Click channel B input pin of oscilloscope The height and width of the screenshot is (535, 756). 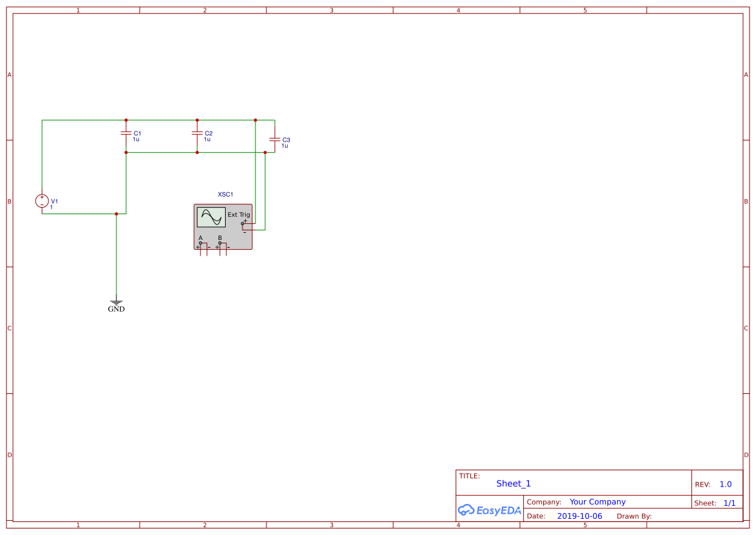pos(220,243)
